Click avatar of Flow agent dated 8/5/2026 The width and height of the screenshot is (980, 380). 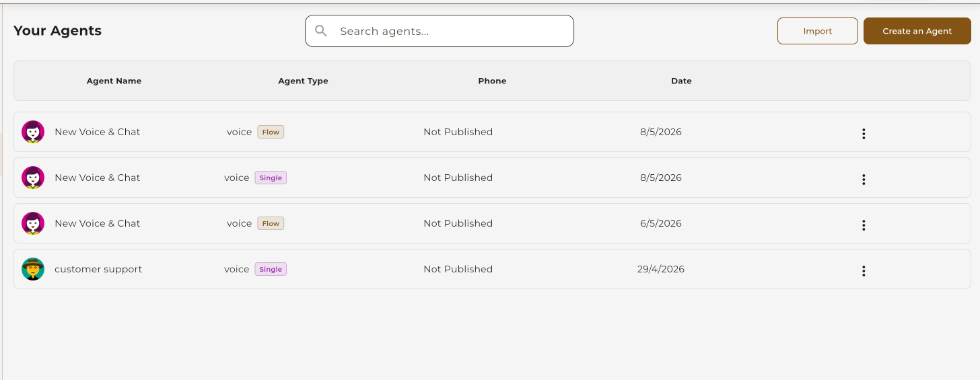[x=33, y=132]
